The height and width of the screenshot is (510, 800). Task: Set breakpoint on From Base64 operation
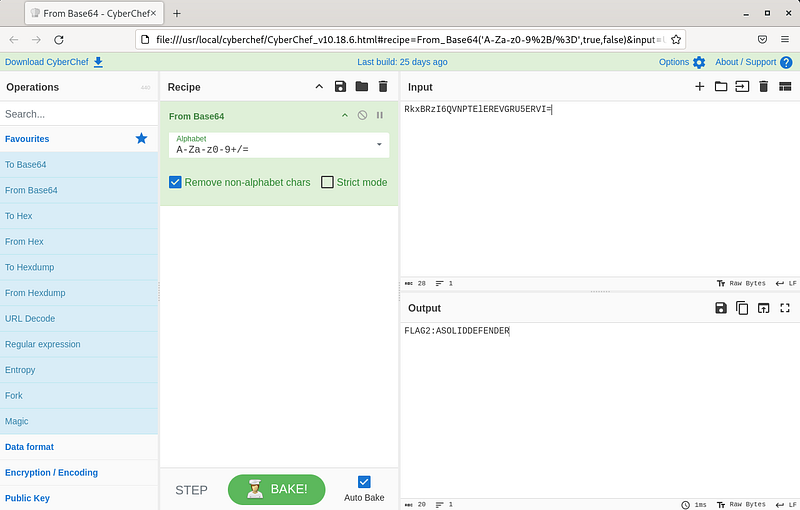coord(380,115)
